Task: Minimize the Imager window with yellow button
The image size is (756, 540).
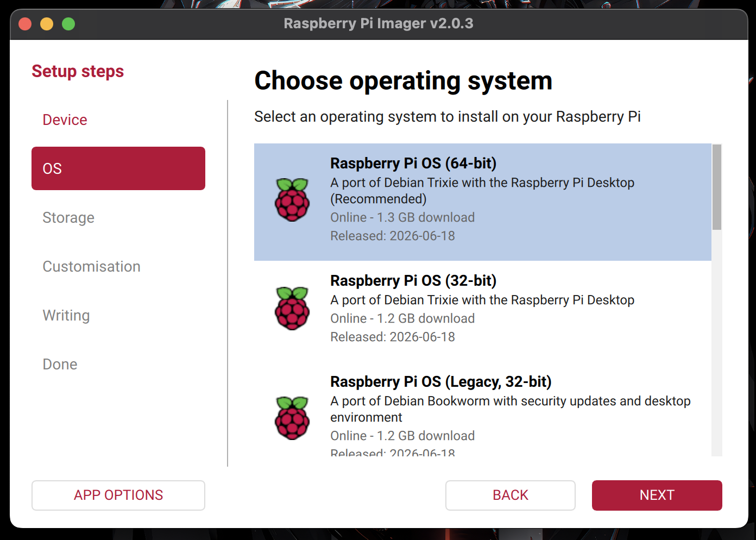Action: coord(47,24)
